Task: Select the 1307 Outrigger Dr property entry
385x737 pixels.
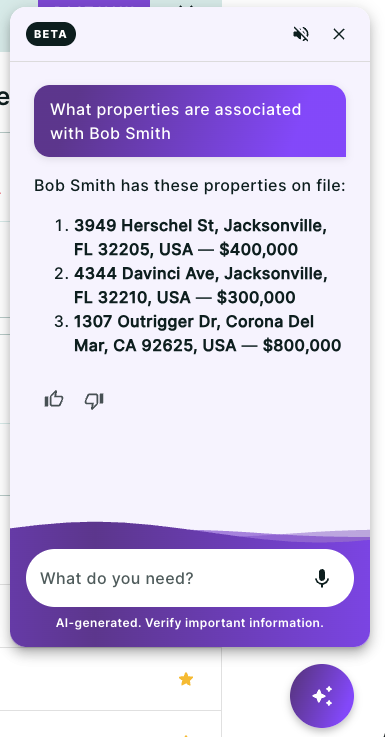Action: point(207,333)
